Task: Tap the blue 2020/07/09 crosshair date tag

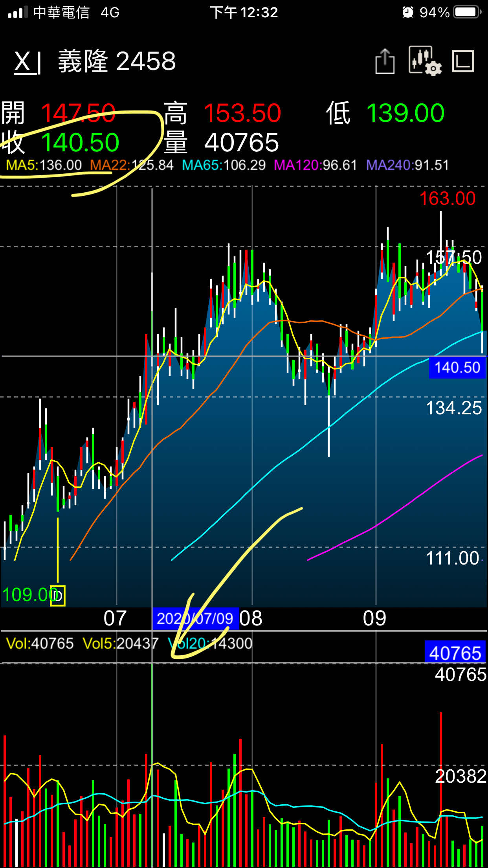Action: 195,619
